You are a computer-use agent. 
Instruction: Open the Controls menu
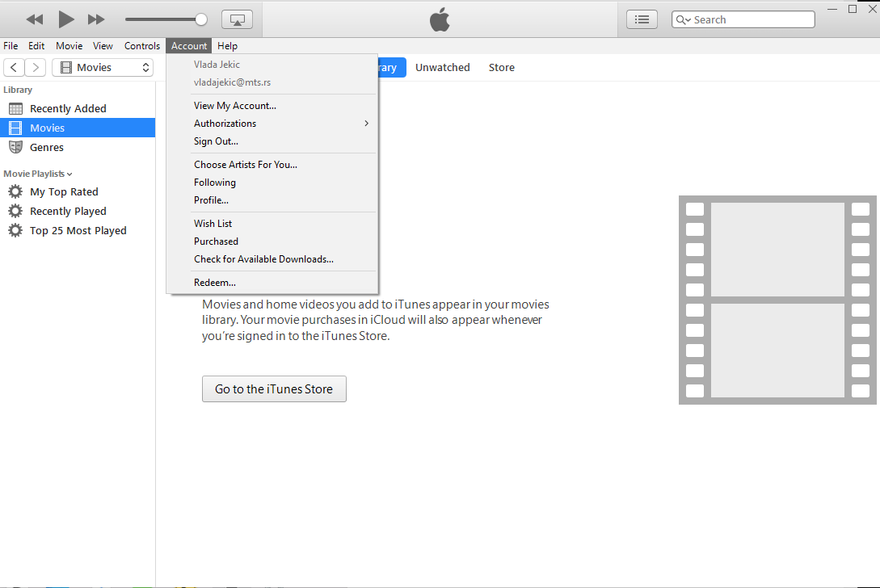click(142, 46)
